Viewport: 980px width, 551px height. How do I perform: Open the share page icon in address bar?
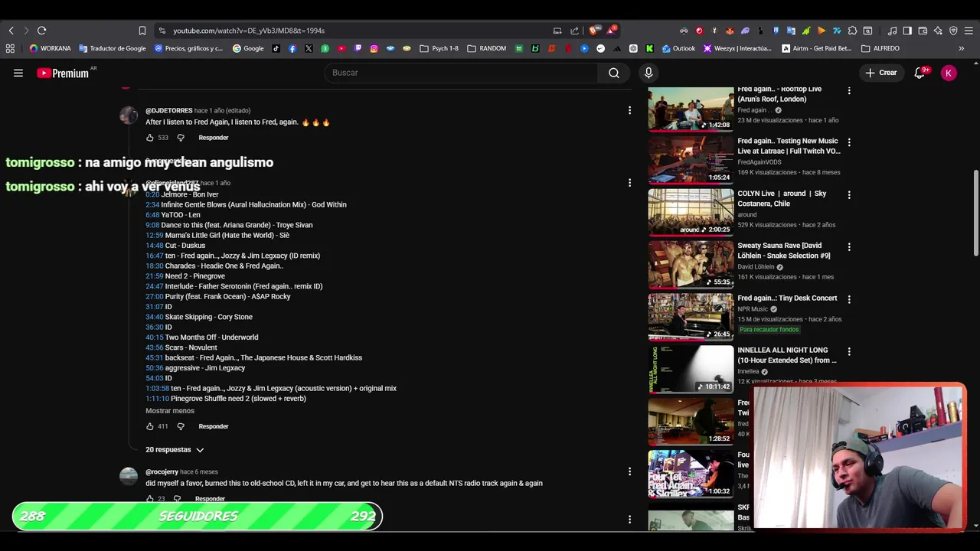pos(574,31)
